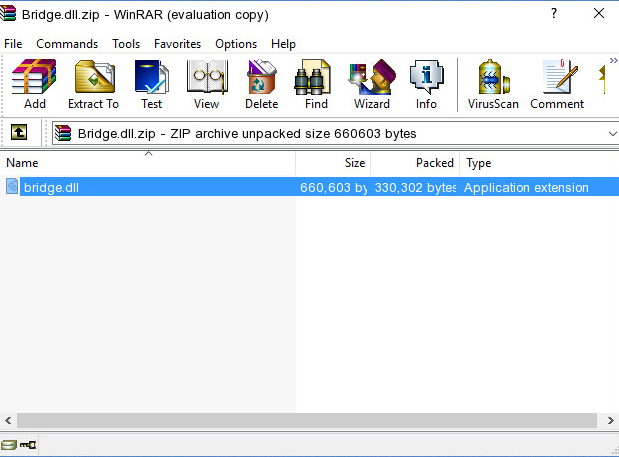Sort by the Type column header
This screenshot has height=457, width=619.
(539, 163)
